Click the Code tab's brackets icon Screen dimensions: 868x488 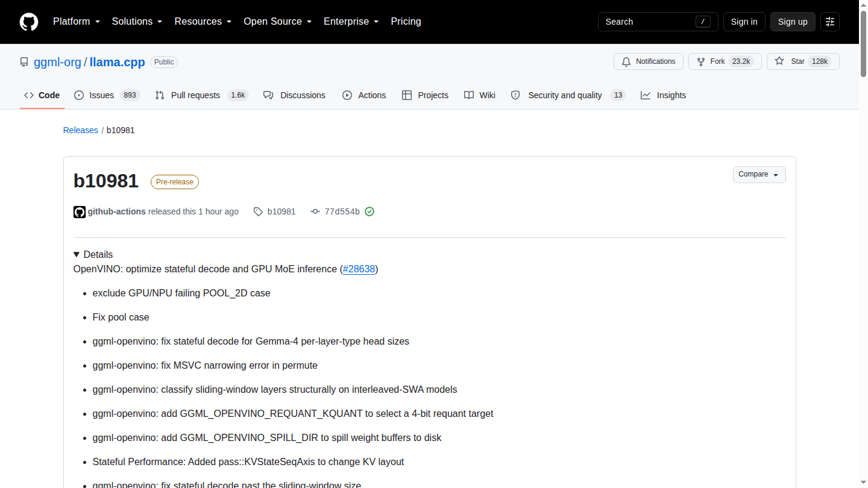29,95
